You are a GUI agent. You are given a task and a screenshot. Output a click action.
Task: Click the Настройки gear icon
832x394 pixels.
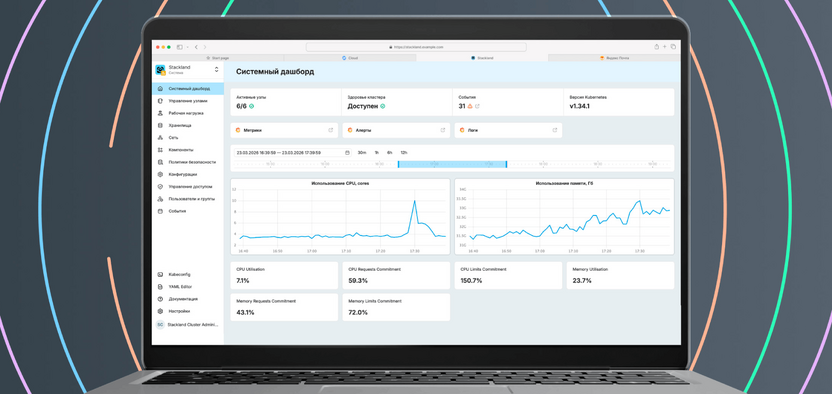point(160,311)
